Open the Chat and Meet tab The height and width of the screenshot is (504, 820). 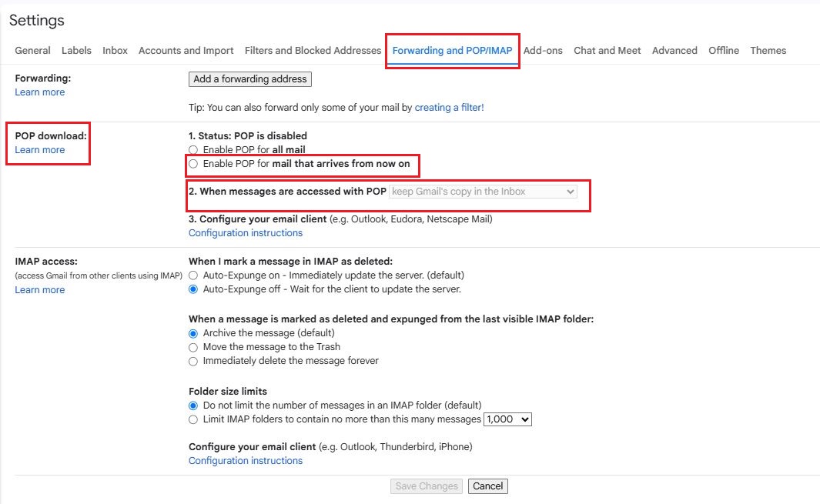[607, 51]
